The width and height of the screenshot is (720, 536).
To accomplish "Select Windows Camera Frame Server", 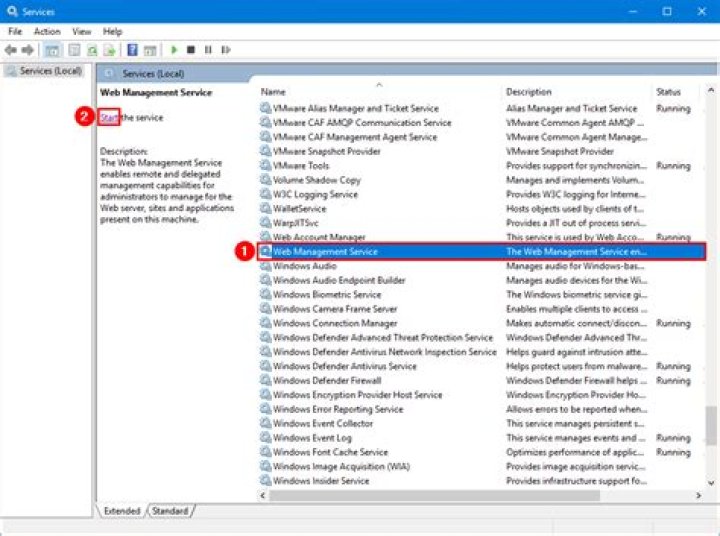I will (x=335, y=309).
